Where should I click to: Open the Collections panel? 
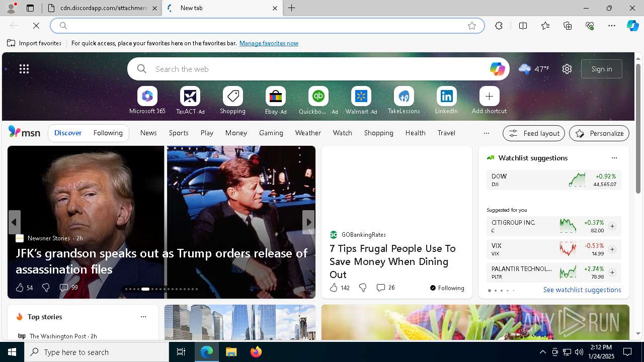click(x=568, y=26)
